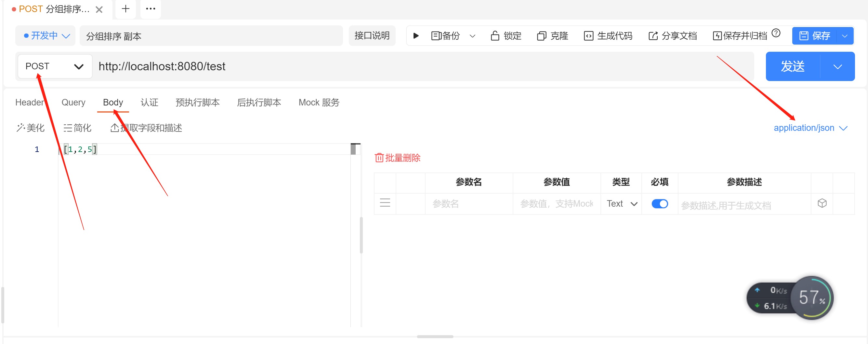
Task: Expand the 保存 button dropdown arrow
Action: tap(845, 36)
